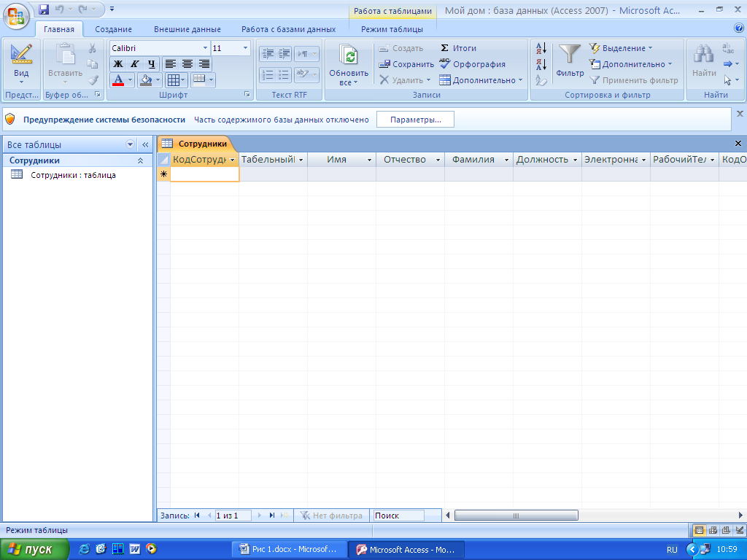Open Access help question icon

(x=738, y=28)
